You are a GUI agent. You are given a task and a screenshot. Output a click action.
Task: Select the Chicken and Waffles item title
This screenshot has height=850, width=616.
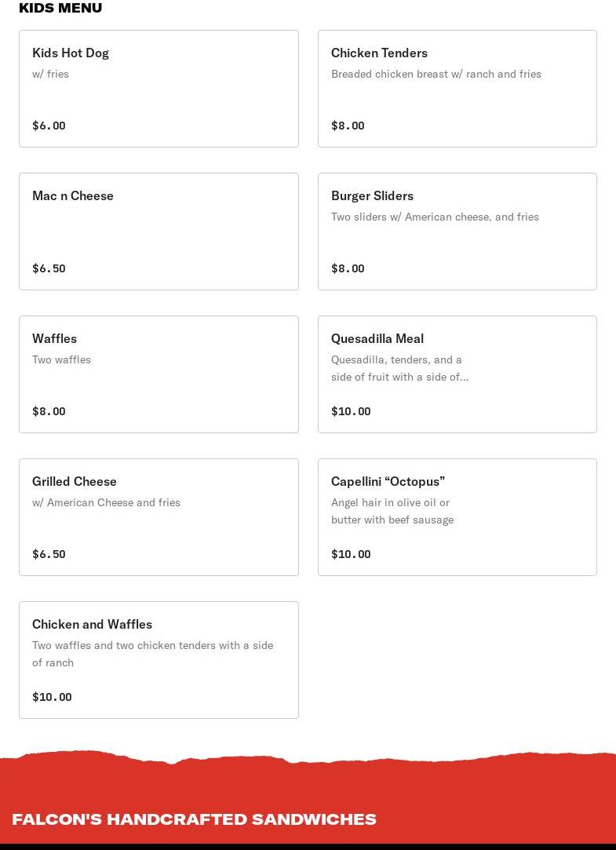(92, 624)
